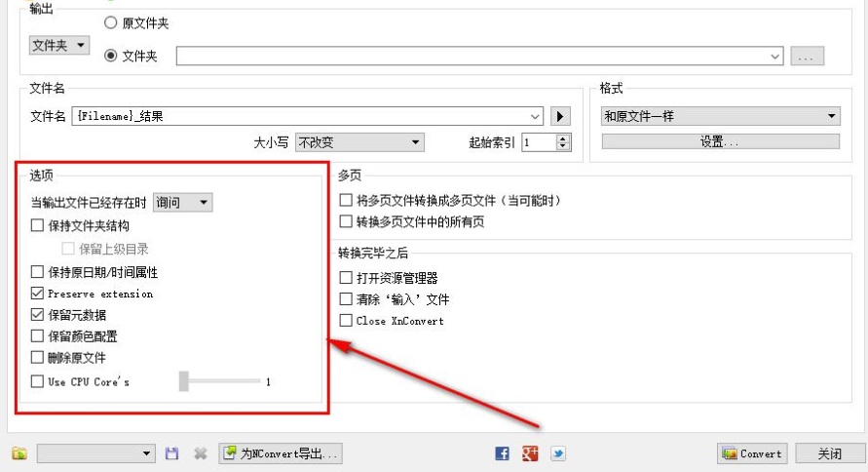Image resolution: width=868 pixels, height=472 pixels.
Task: Check 转换多页文件中的所有页 option
Action: (x=346, y=221)
